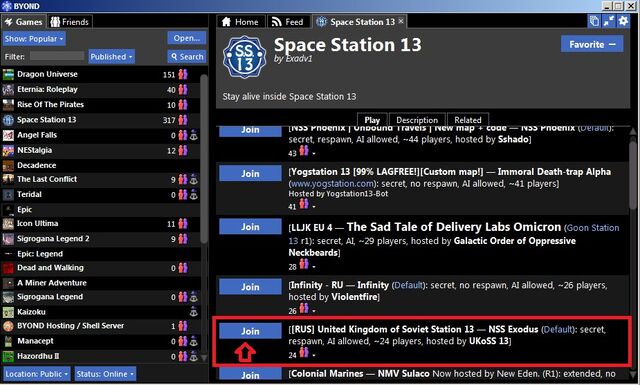Click the Icon Ultima game icon
The width and height of the screenshot is (640, 385).
pyautogui.click(x=8, y=224)
